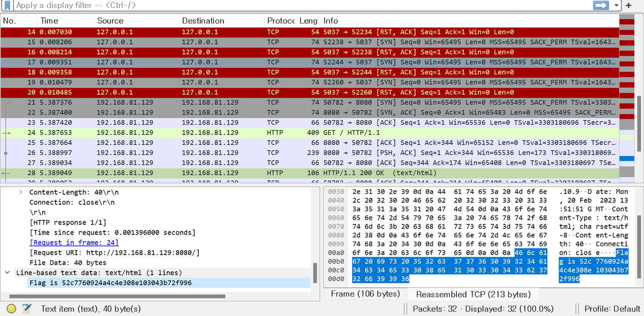Viewport: 644px width, 316px height.
Task: Click hex offset 0030 row
Action: [x=337, y=192]
